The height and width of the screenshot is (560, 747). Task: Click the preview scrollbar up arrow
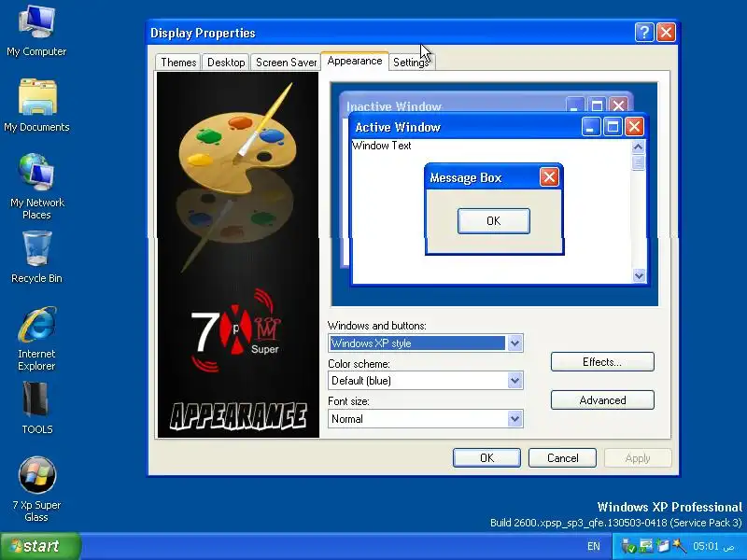[x=639, y=147]
